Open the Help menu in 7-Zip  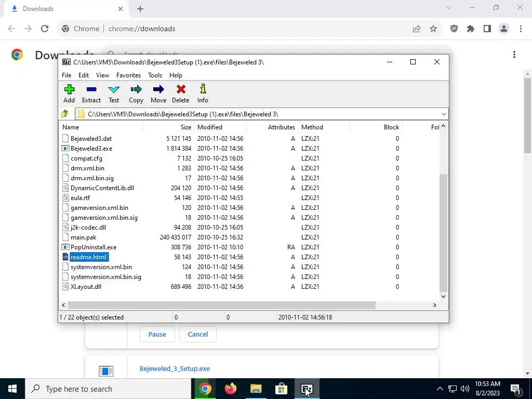pyautogui.click(x=176, y=75)
